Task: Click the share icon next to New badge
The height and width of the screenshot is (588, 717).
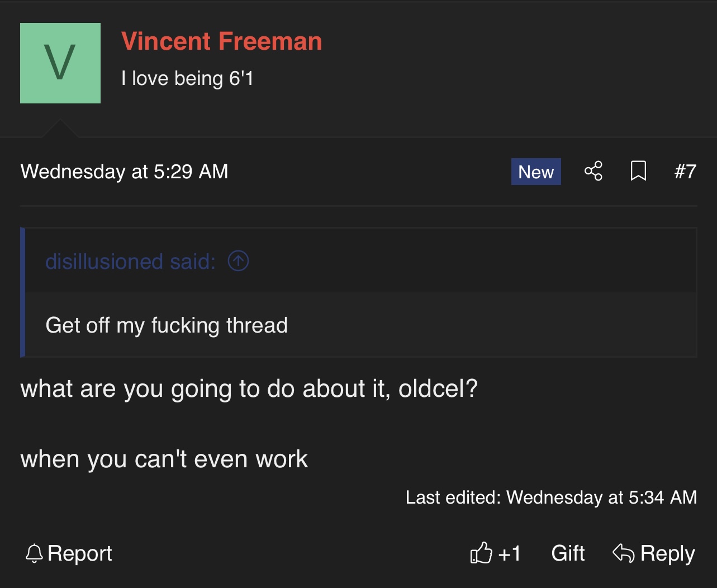Action: [x=593, y=171]
